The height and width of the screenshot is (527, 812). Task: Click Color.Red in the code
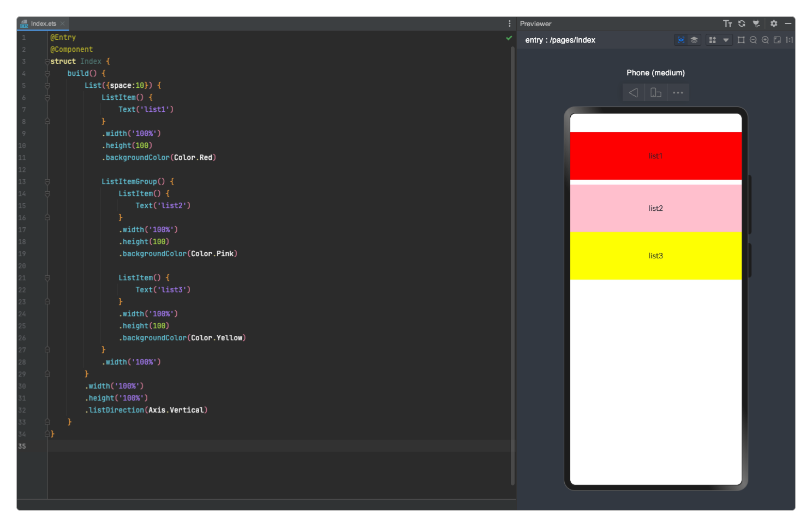point(193,158)
